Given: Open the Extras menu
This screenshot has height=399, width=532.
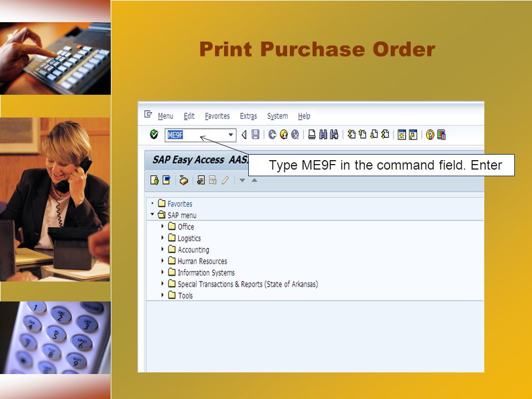Looking at the screenshot, I should (x=248, y=116).
